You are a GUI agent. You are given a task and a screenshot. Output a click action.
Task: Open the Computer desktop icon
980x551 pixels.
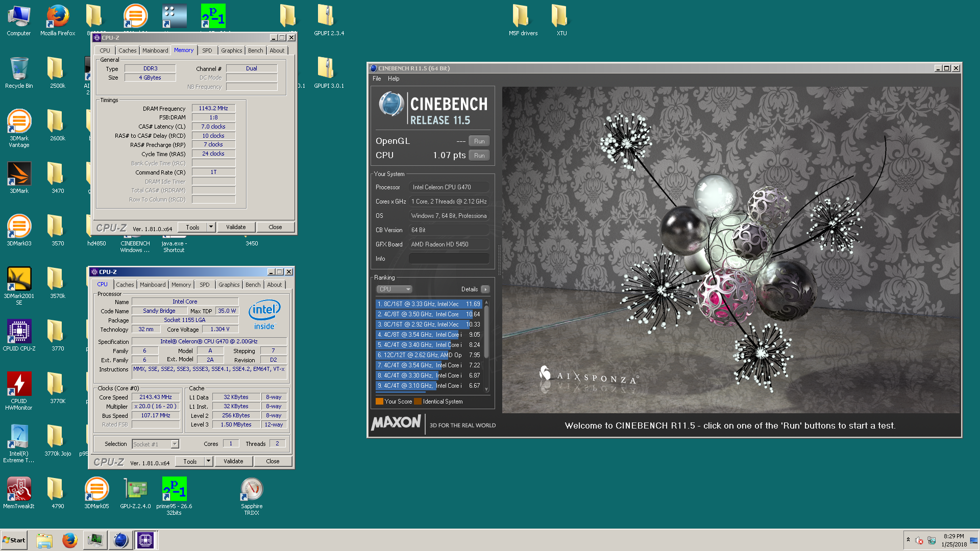coord(19,20)
